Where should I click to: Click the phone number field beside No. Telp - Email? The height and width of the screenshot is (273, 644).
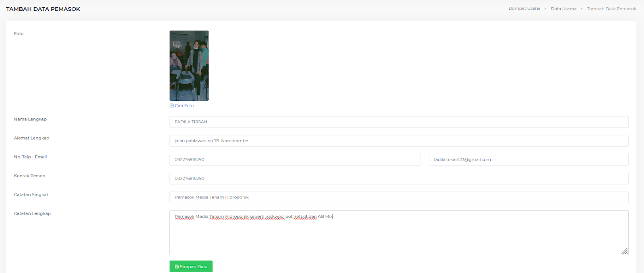(x=295, y=160)
